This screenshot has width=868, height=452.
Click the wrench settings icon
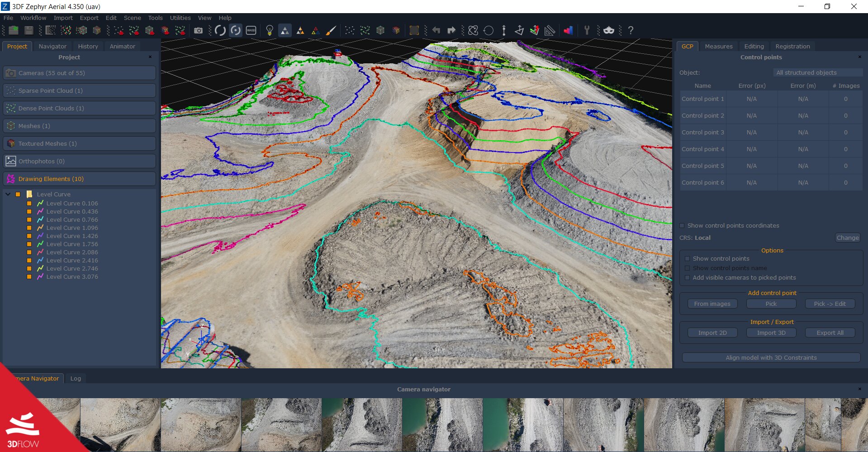587,30
